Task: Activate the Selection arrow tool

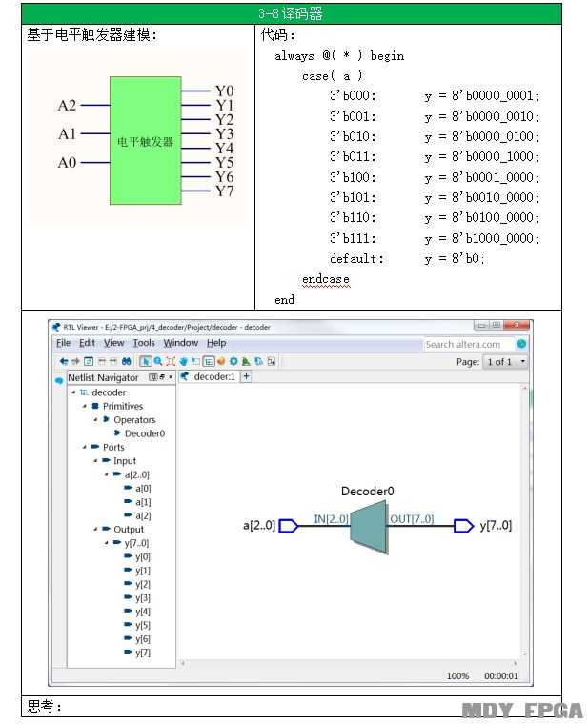Action: click(x=145, y=362)
